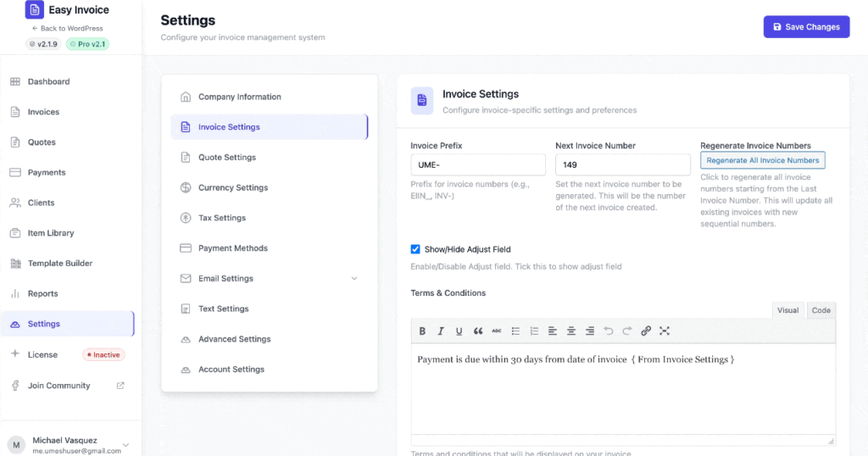Click the blockquote icon in editor
The width and height of the screenshot is (868, 456).
coord(478,331)
